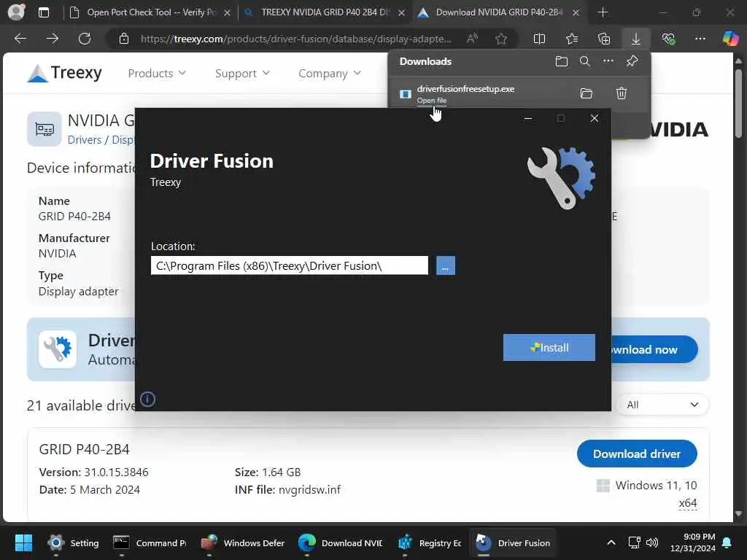747x560 pixels.
Task: Open the All filter dropdown
Action: [662, 405]
